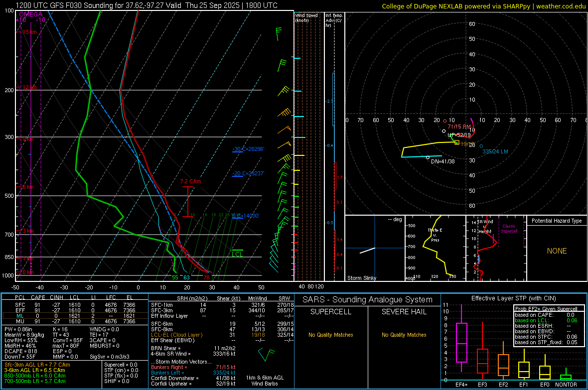Click No Quality Matches under SUPERCELL
The width and height of the screenshot is (588, 390).
[331, 335]
